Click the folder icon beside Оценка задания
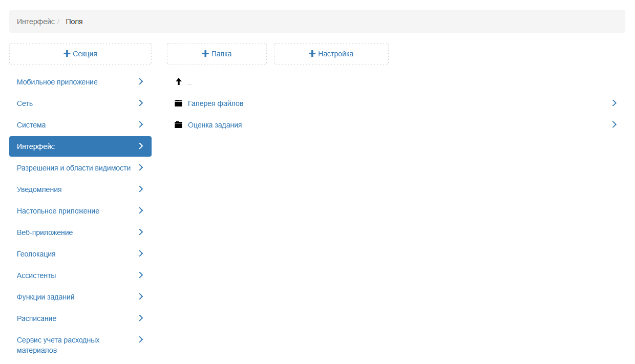This screenshot has height=364, width=635. coord(178,125)
